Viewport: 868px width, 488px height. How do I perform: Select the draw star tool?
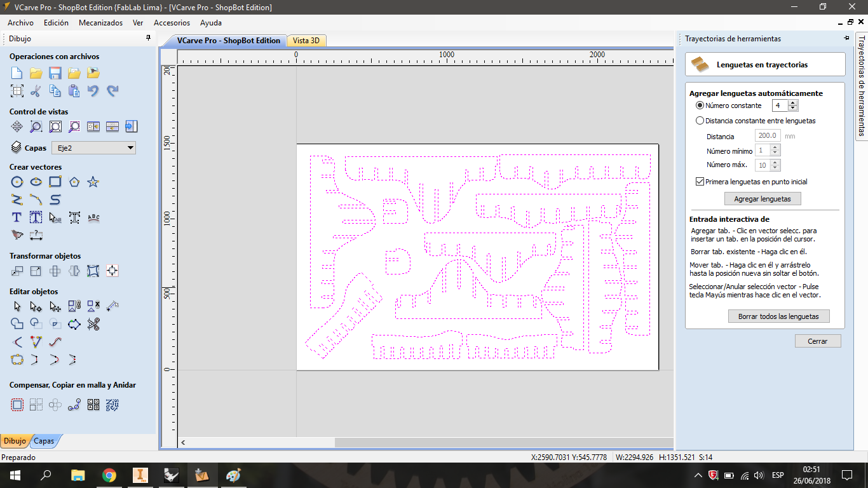(93, 182)
